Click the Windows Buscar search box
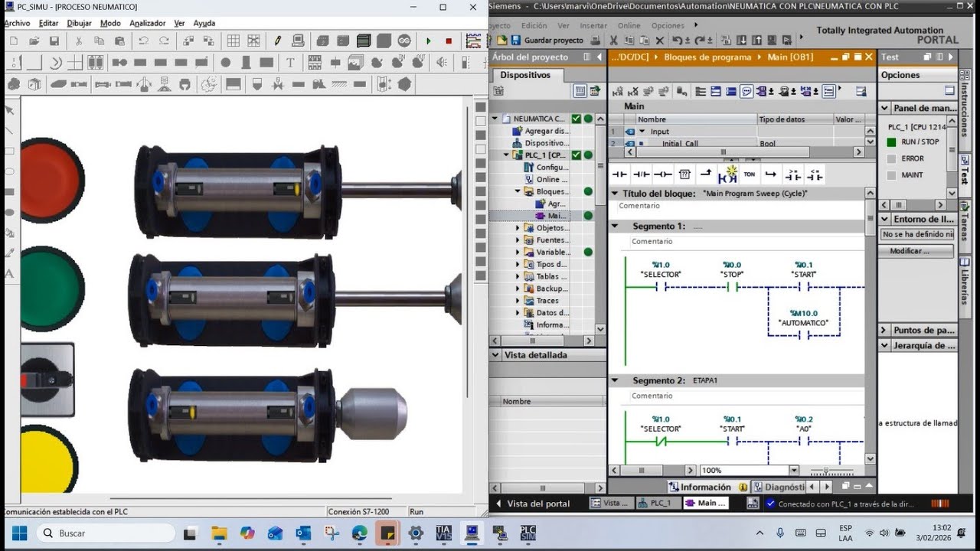980x551 pixels. point(105,533)
